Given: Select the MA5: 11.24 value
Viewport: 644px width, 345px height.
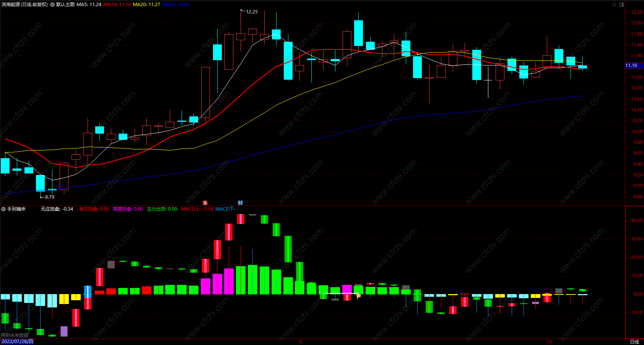Looking at the screenshot, I should click(89, 5).
